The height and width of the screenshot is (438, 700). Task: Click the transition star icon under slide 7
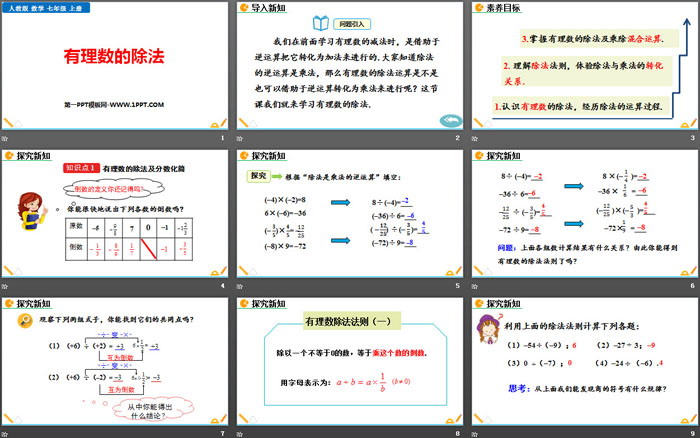[5, 434]
